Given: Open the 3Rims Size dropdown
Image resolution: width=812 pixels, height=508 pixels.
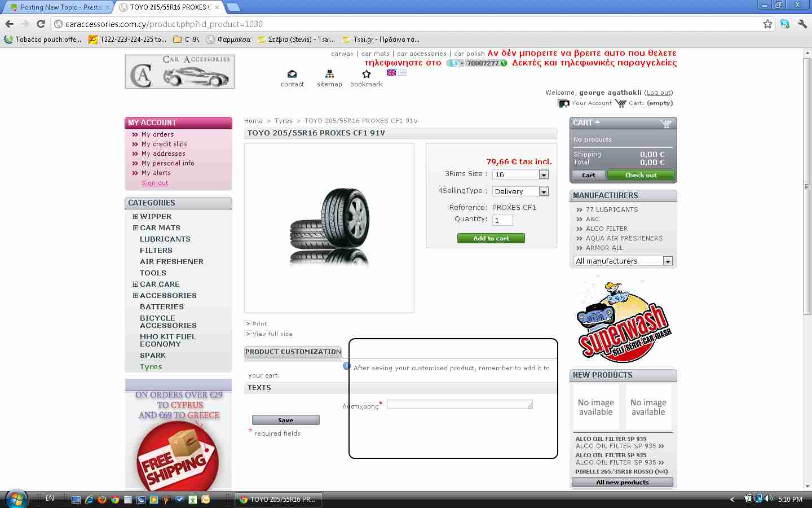Looking at the screenshot, I should pyautogui.click(x=520, y=175).
